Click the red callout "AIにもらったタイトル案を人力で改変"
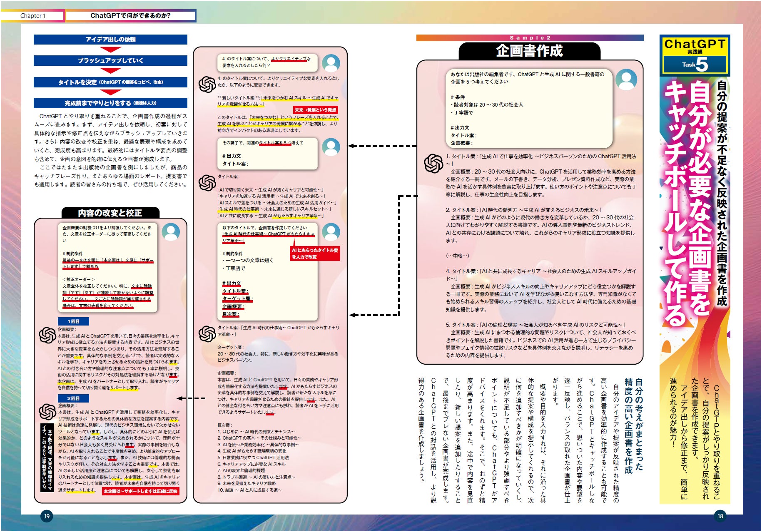This screenshot has height=532, width=762. click(x=315, y=254)
